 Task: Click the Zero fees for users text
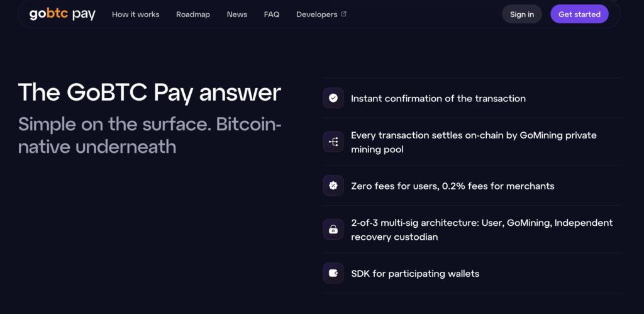pos(395,186)
